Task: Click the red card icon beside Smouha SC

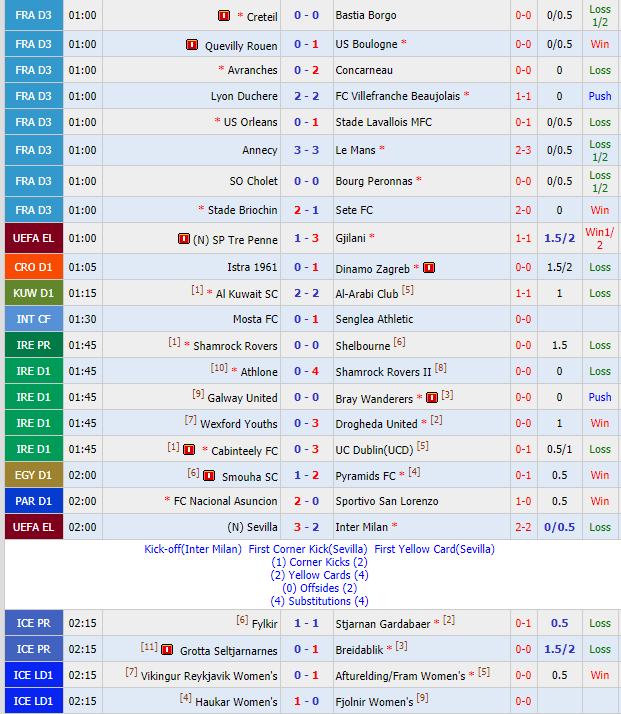Action: point(209,476)
